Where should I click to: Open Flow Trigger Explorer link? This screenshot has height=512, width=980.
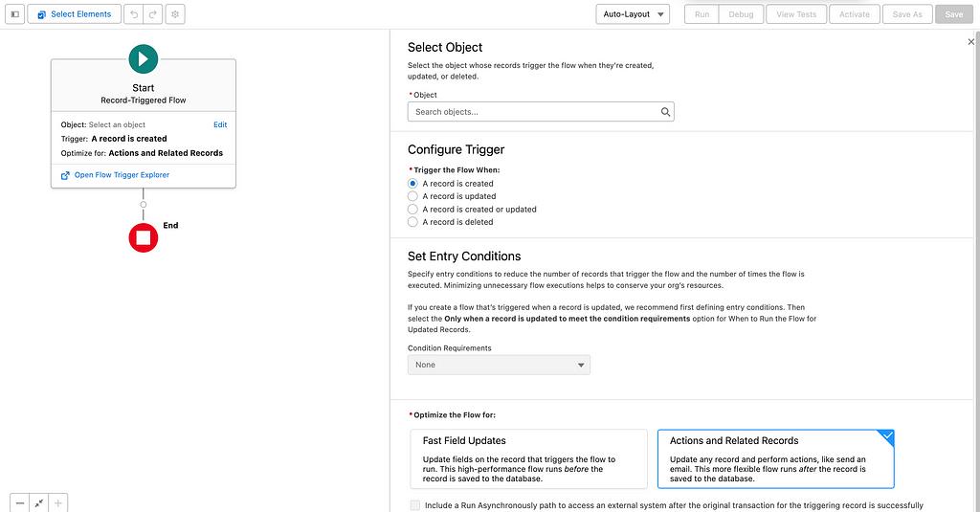click(122, 175)
